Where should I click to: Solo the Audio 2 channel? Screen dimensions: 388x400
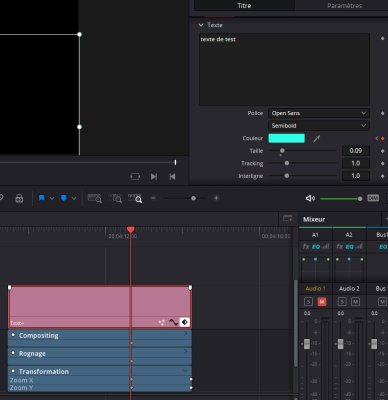click(x=342, y=302)
